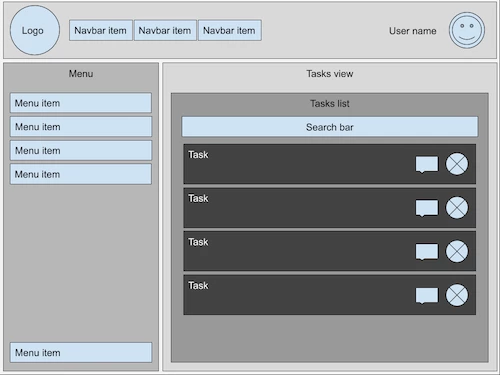
Task: Choose the fourth Menu item in the Menu
Action: pos(81,174)
